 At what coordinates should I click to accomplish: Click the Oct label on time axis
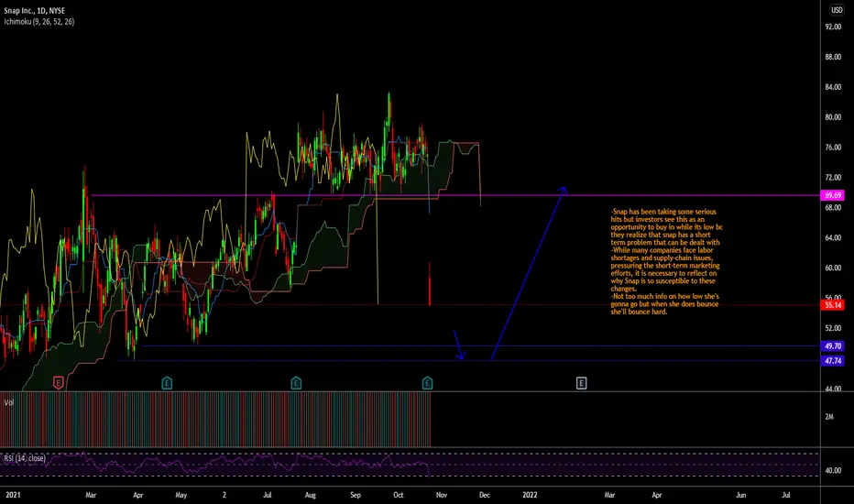point(398,495)
